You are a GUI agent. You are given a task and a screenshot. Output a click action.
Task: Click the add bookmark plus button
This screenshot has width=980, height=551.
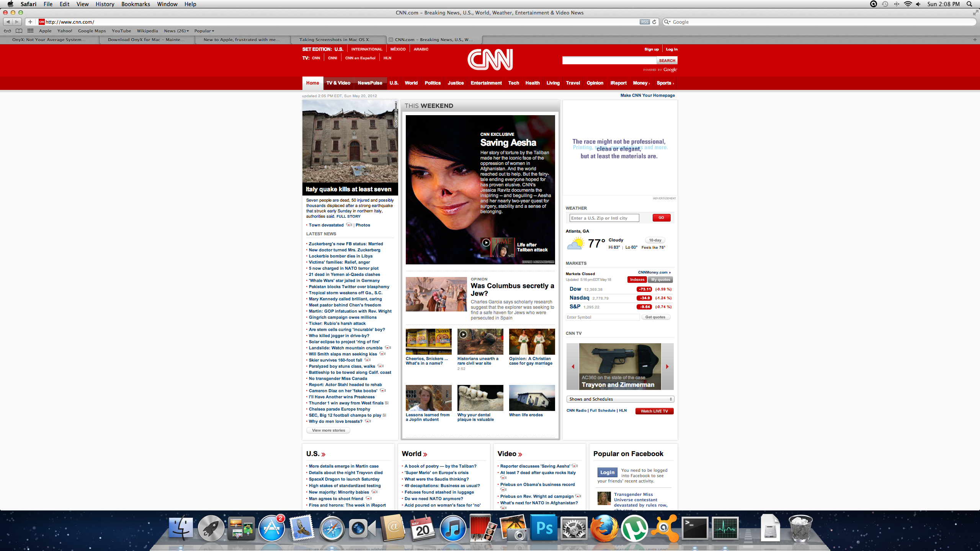[x=30, y=22]
